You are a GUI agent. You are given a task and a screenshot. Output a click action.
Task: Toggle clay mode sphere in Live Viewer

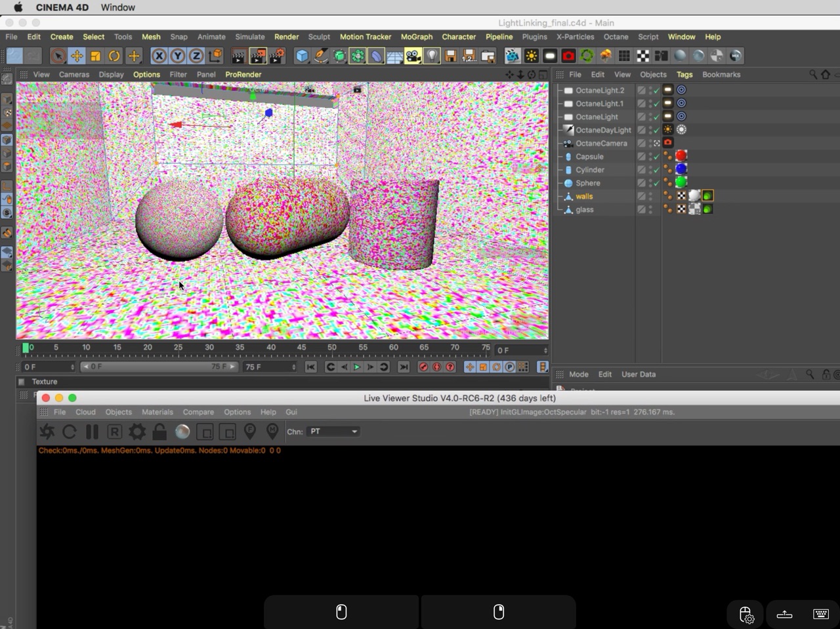tap(182, 432)
